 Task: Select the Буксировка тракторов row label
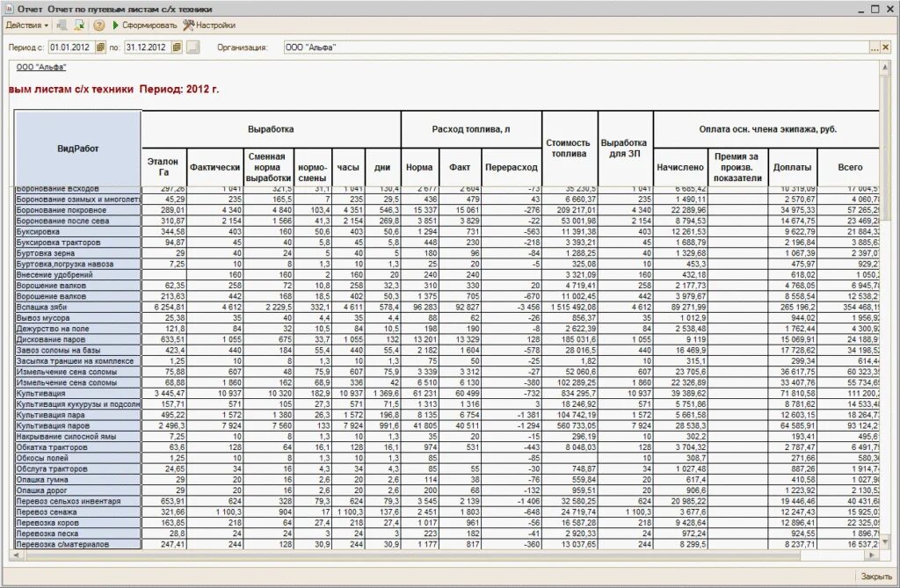click(x=77, y=243)
